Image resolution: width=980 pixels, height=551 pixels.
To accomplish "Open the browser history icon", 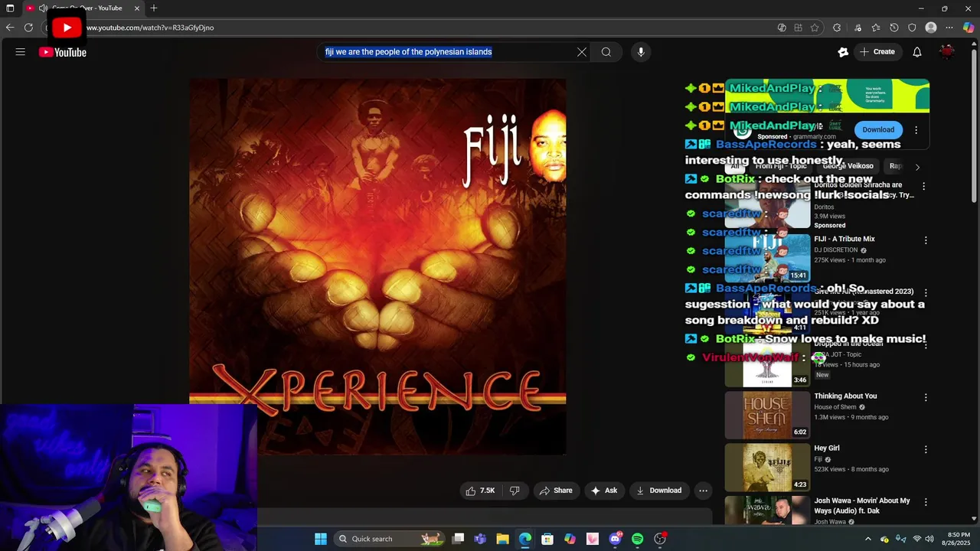I will point(894,28).
